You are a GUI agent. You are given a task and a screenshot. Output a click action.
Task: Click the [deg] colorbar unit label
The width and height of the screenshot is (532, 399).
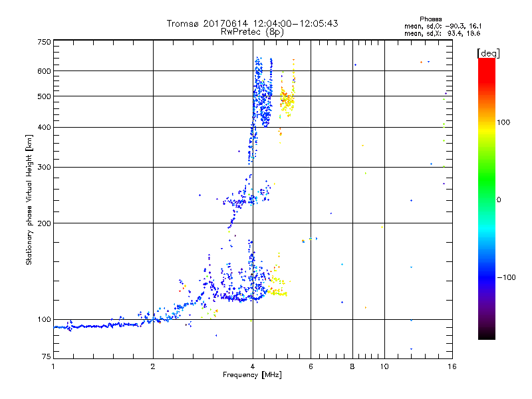(487, 53)
